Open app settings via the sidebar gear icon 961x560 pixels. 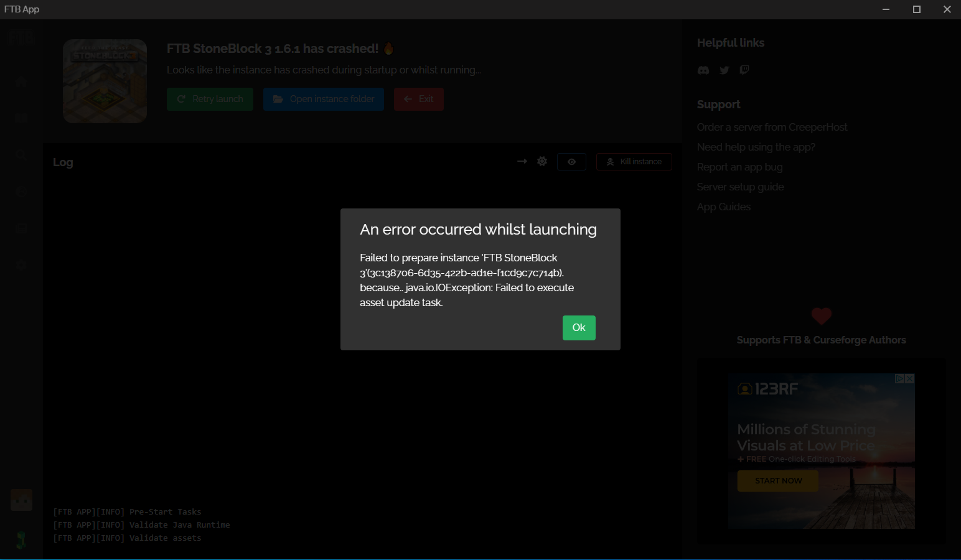21,265
